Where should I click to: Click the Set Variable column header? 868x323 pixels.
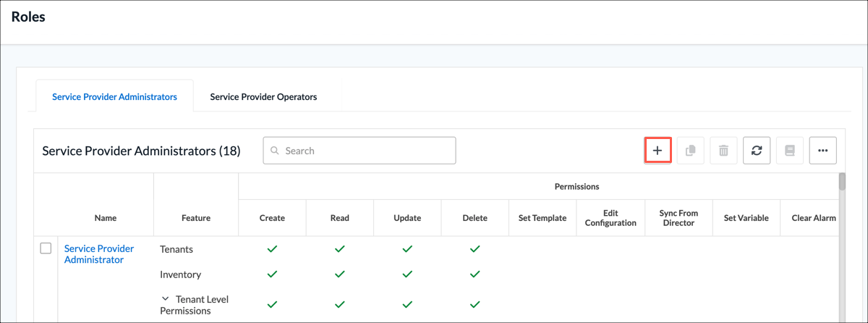746,218
